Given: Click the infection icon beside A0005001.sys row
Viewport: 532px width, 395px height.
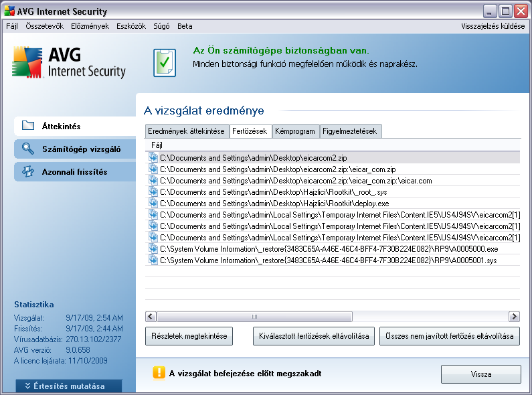Looking at the screenshot, I should click(153, 260).
